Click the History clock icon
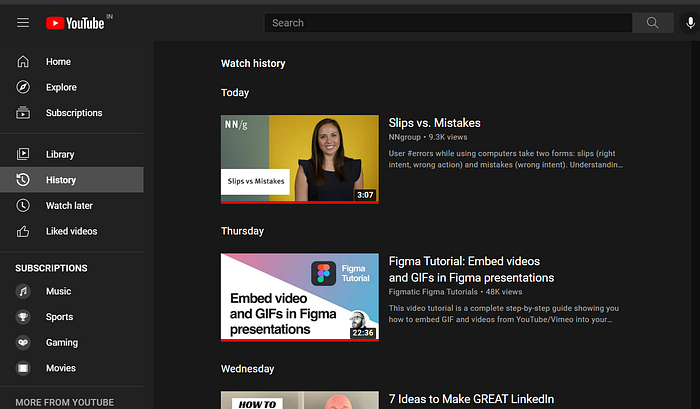 (x=23, y=179)
